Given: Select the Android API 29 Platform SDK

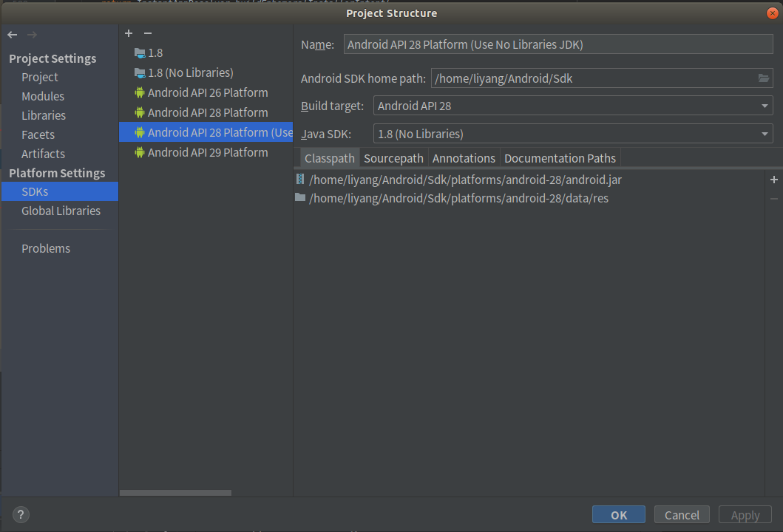Looking at the screenshot, I should click(206, 152).
